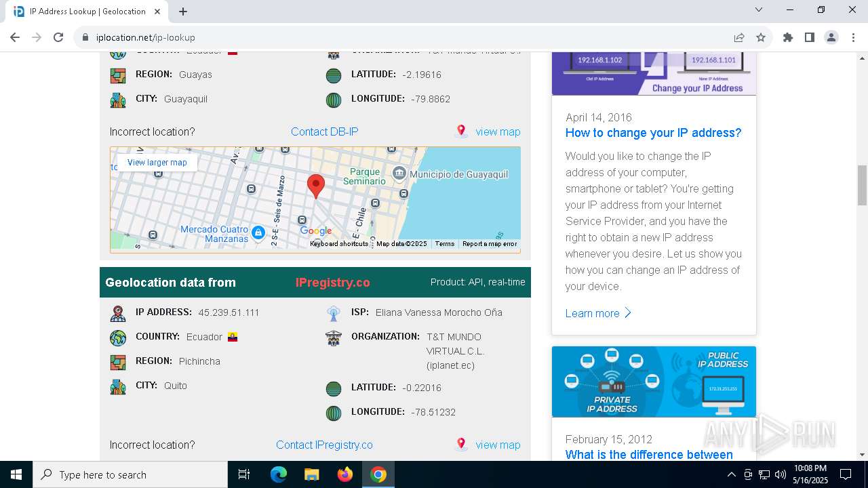The width and height of the screenshot is (868, 488).
Task: Click the red pin beside DB-IP view map
Action: pyautogui.click(x=461, y=131)
